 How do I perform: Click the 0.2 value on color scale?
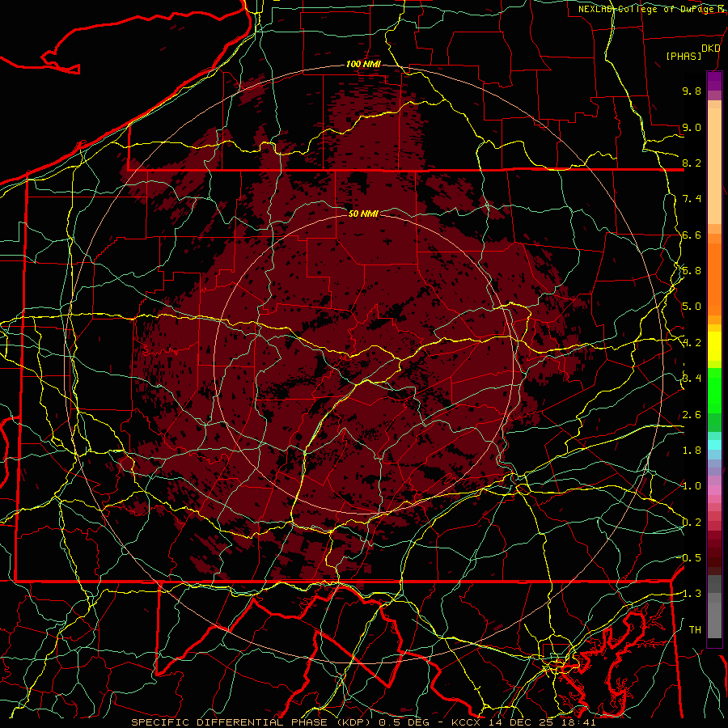click(x=692, y=523)
